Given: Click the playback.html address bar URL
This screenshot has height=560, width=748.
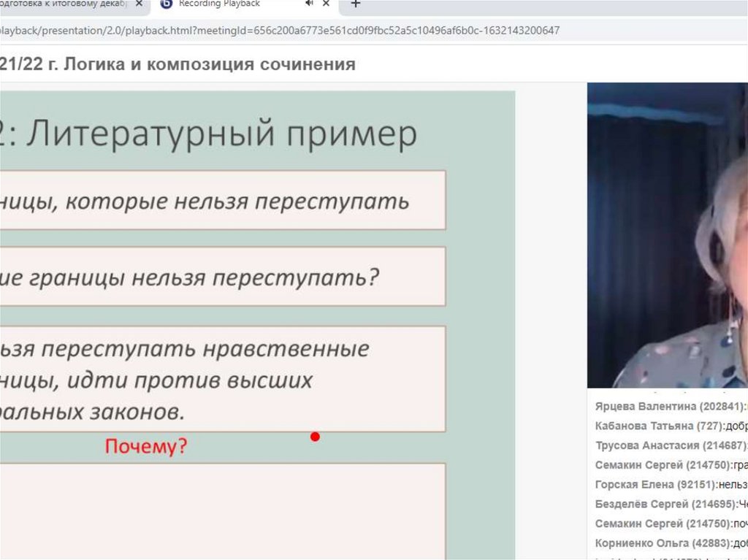Looking at the screenshot, I should 280,31.
